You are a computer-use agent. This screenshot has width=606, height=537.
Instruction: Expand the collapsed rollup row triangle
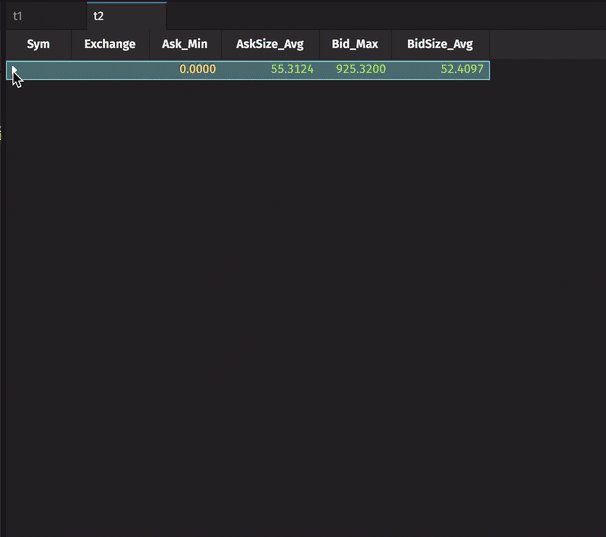point(13,70)
